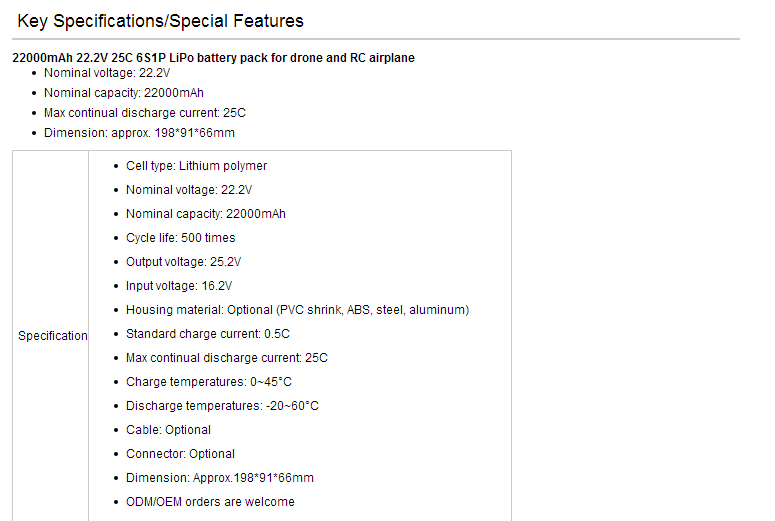Click the Charge temperatures: 0~45°C entry

pyautogui.click(x=209, y=382)
